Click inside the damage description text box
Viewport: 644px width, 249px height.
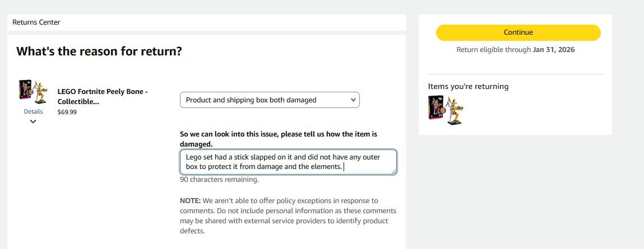coord(288,162)
